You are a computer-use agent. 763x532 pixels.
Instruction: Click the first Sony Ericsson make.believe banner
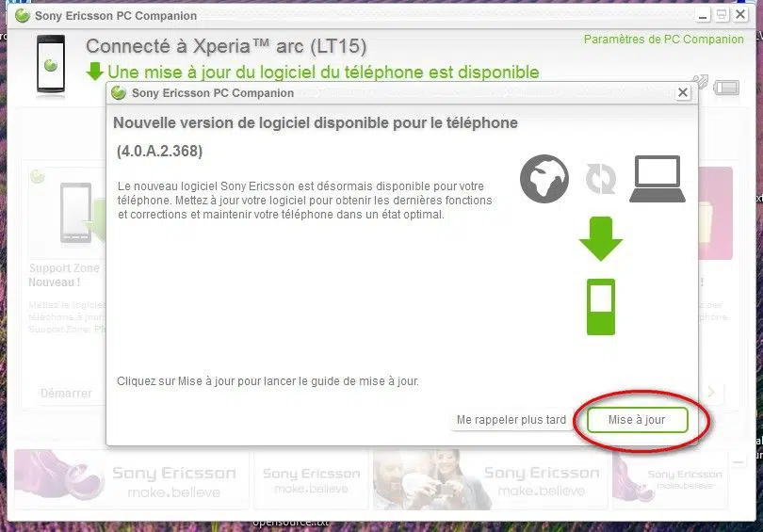click(131, 480)
